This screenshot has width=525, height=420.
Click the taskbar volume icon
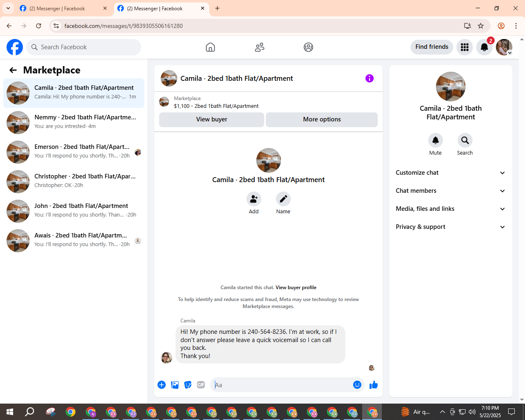coord(472,412)
